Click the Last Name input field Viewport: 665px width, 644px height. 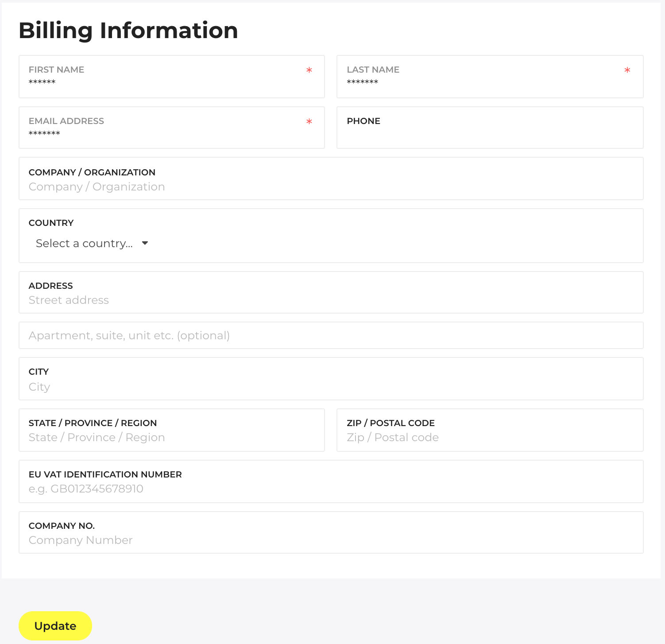[x=490, y=77]
